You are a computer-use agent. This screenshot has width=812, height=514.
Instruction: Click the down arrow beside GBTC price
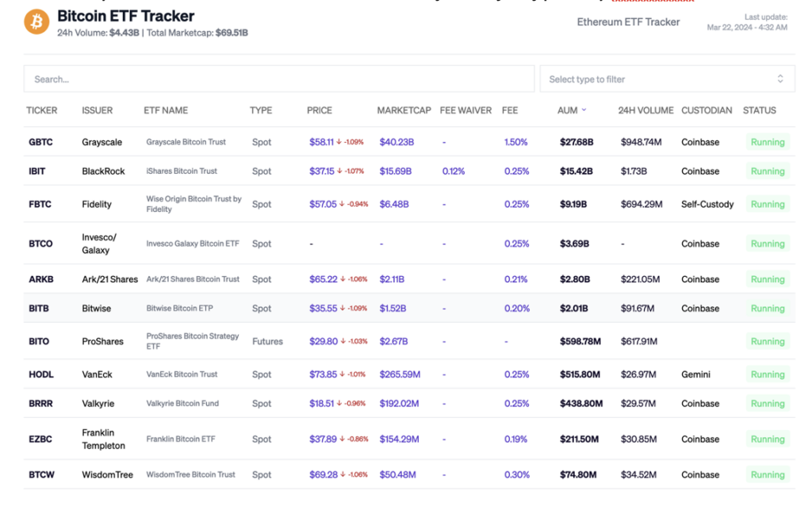339,143
